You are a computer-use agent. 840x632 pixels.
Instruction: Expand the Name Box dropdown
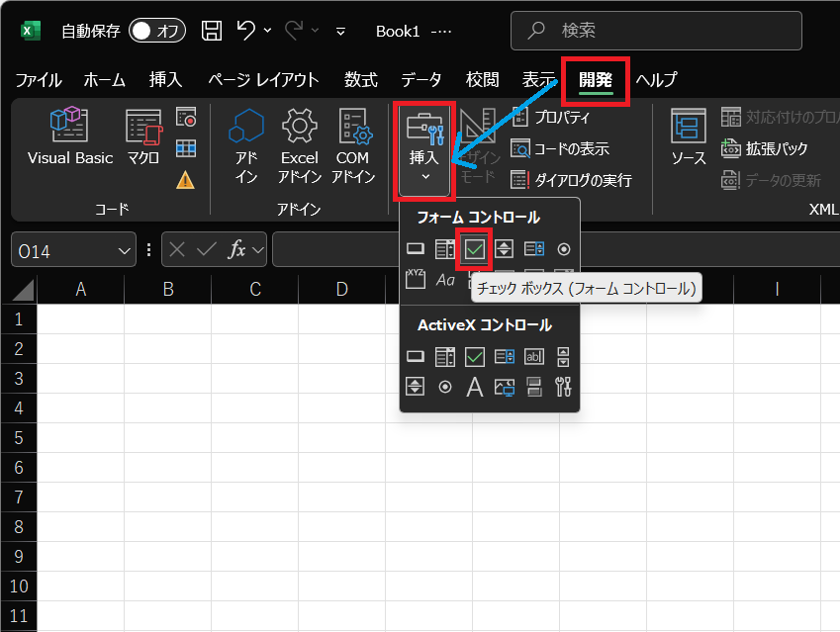(x=126, y=251)
